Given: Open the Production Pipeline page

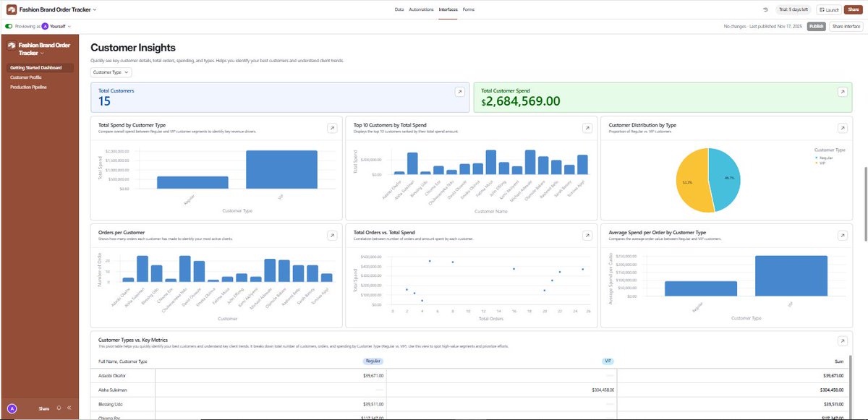Looking at the screenshot, I should click(29, 87).
